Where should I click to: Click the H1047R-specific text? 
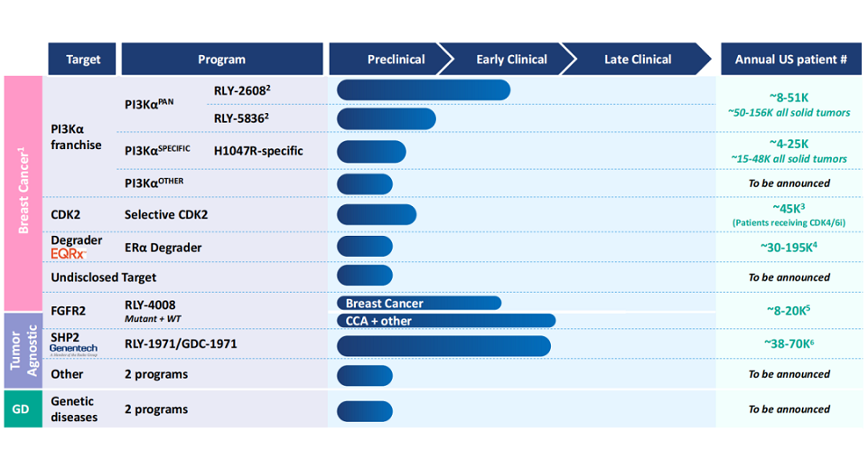258,151
